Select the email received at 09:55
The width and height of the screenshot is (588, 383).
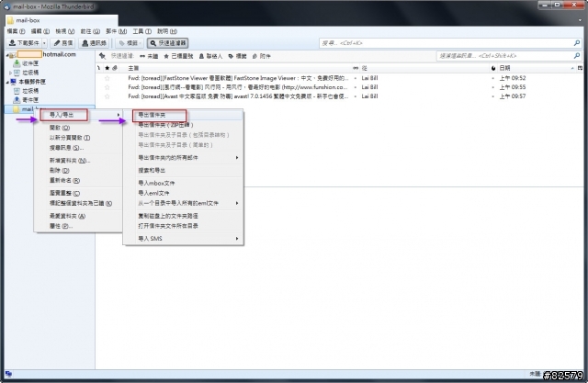(339, 87)
